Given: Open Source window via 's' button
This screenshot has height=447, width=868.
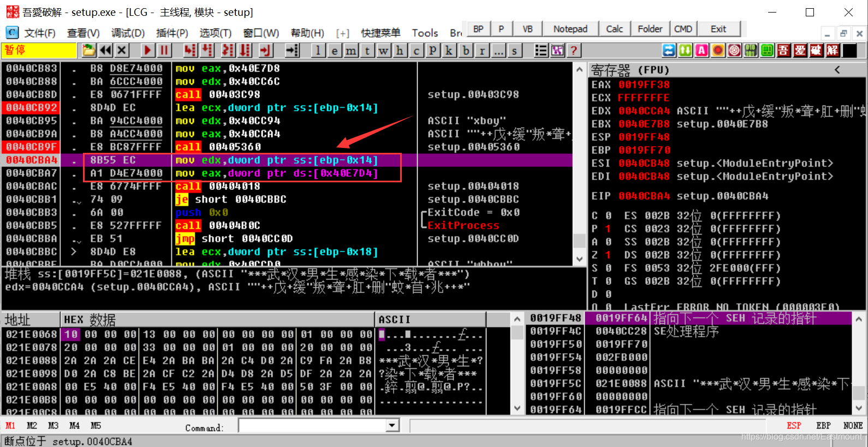Looking at the screenshot, I should pos(515,51).
